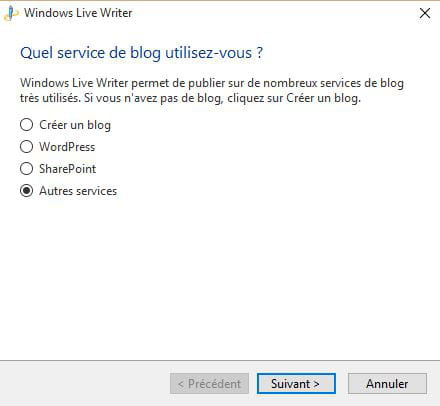Cancel the wizard with Annuler
Image resolution: width=440 pixels, height=406 pixels.
point(387,384)
